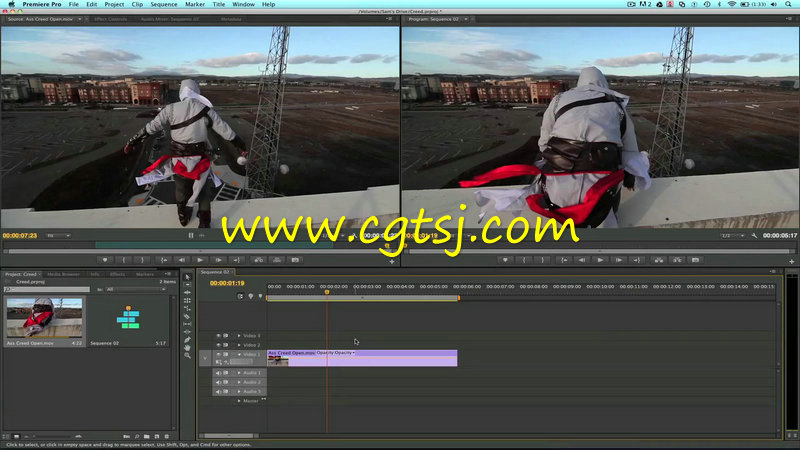Select the Ass Creed Open.mov thumbnail

[44, 318]
